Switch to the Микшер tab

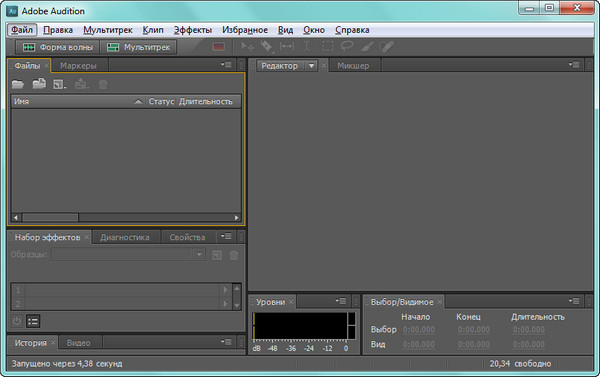pos(353,66)
